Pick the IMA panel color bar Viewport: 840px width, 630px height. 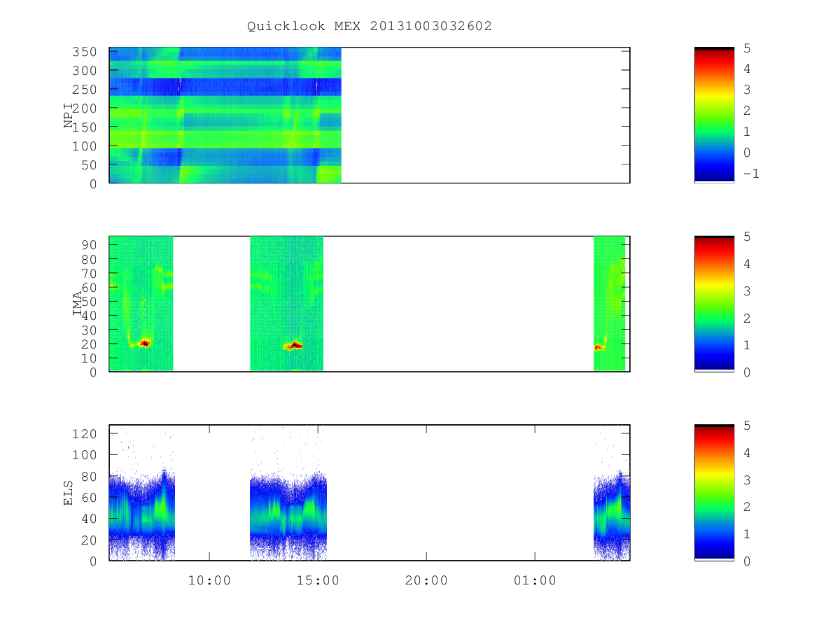pyautogui.click(x=714, y=304)
